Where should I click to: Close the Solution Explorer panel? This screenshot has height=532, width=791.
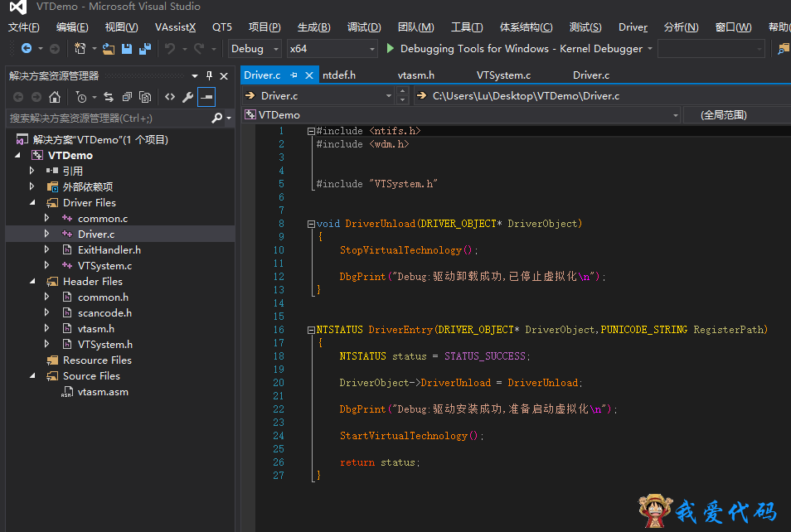click(224, 76)
